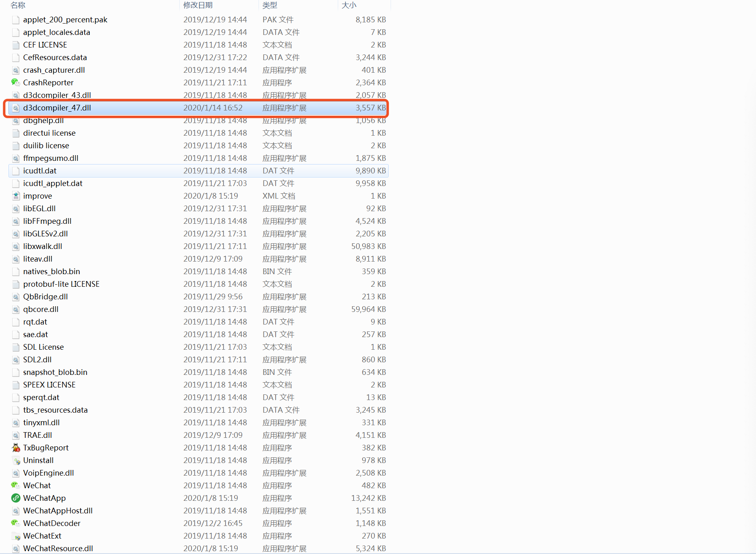Select the CEF LICENSE text document
The image size is (756, 554).
(45, 45)
